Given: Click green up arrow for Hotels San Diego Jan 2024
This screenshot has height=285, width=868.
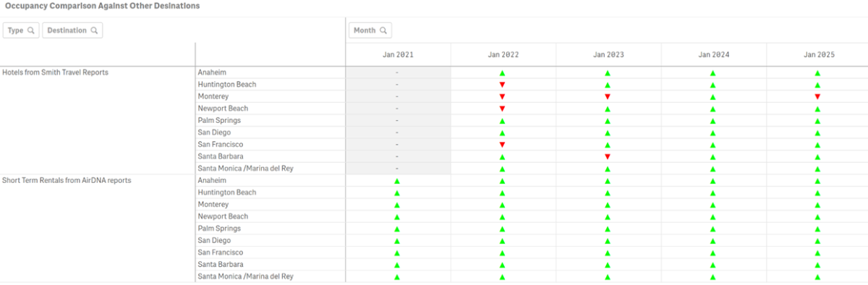Looking at the screenshot, I should tap(712, 133).
